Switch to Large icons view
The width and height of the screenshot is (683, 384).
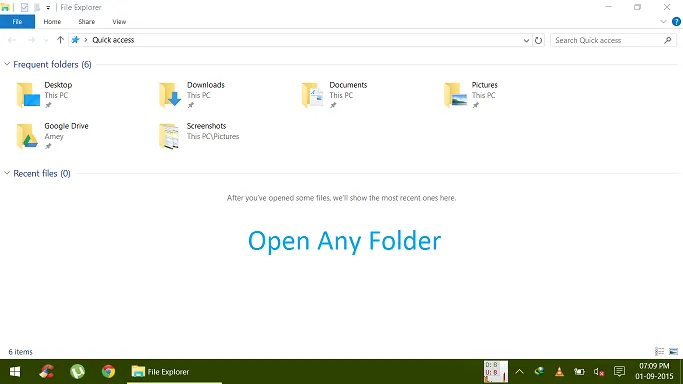tap(673, 351)
